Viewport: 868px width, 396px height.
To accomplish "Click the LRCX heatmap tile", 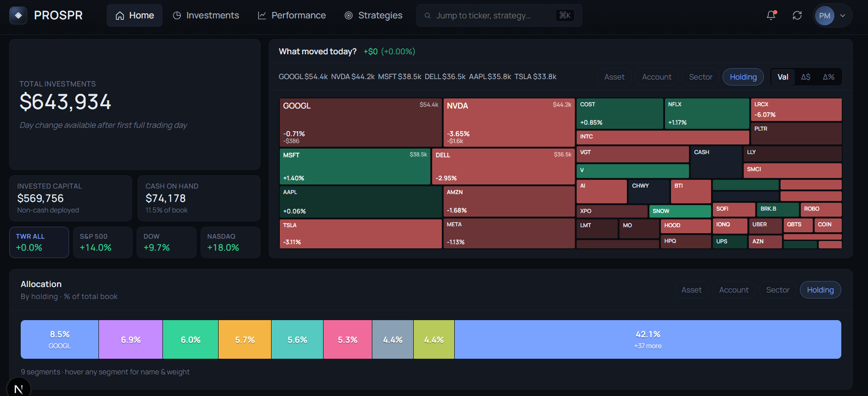I will point(796,109).
